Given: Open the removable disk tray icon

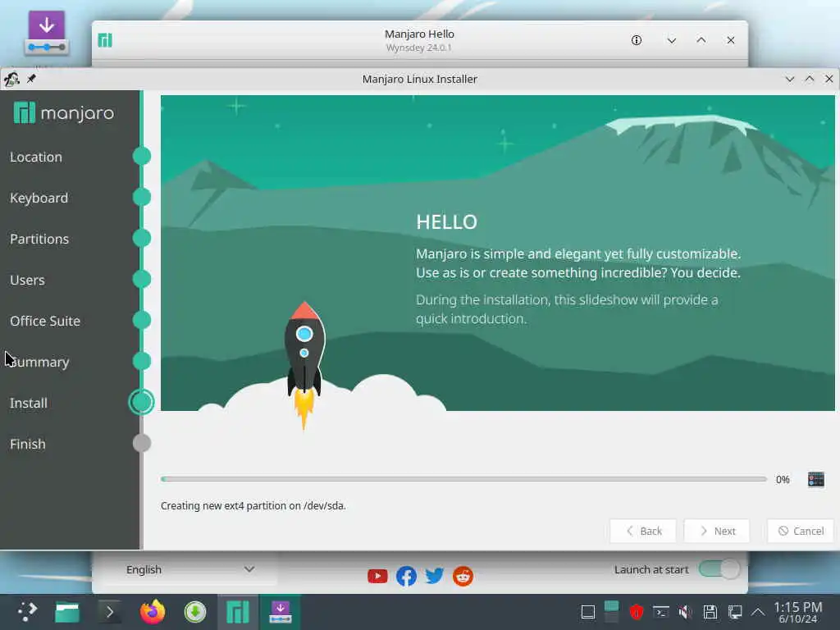Looking at the screenshot, I should coord(710,612).
